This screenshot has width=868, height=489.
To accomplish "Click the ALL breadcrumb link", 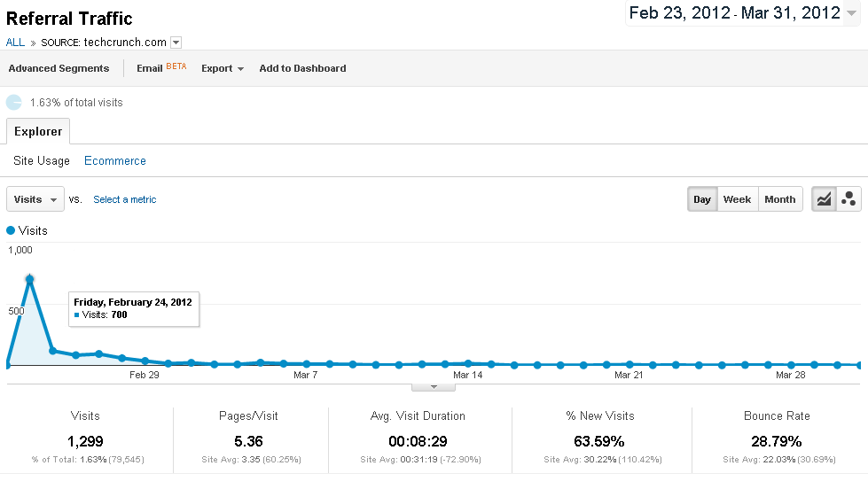I will tap(15, 43).
